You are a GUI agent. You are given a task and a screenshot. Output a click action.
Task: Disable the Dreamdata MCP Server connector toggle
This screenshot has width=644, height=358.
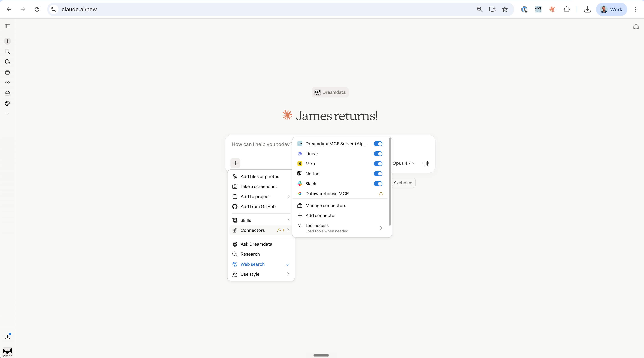tap(378, 144)
